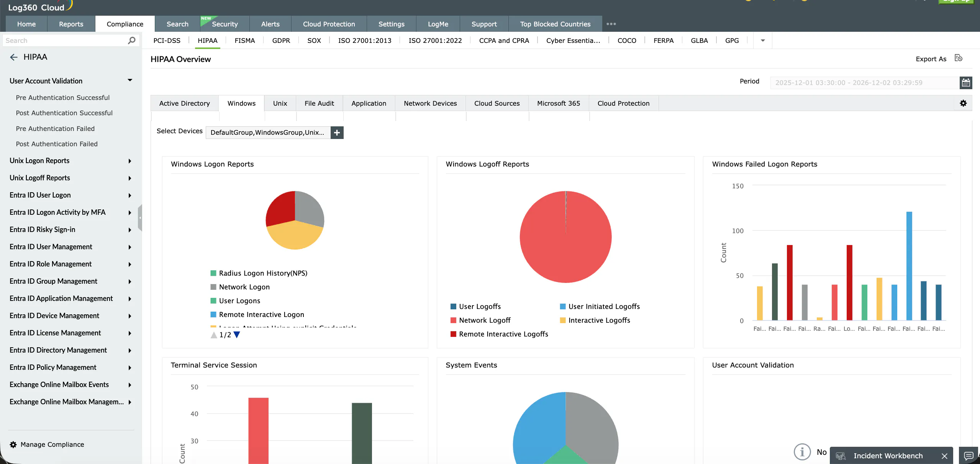Image resolution: width=980 pixels, height=464 pixels.
Task: Toggle User Logoffs legend entry
Action: point(475,306)
